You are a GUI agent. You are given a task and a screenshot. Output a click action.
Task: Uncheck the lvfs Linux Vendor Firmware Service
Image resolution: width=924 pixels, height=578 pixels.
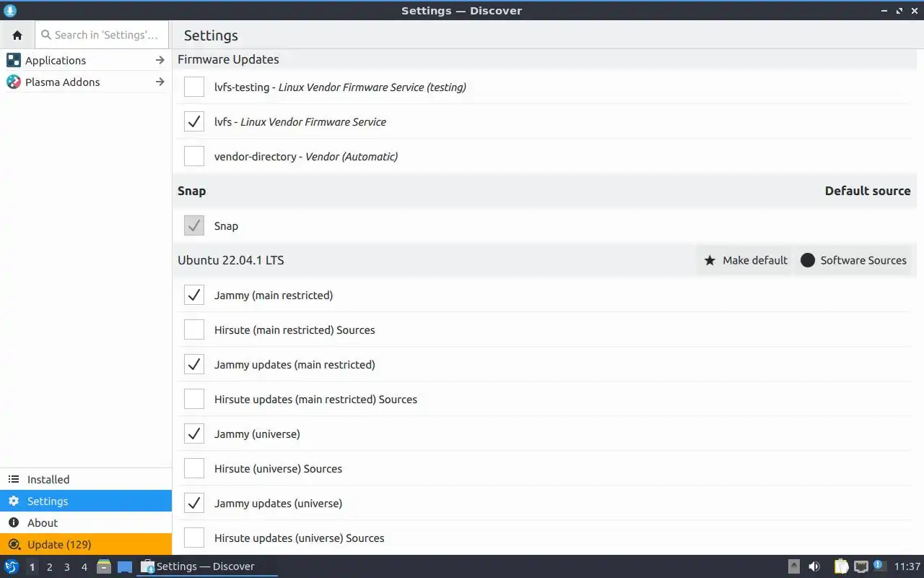coord(194,121)
